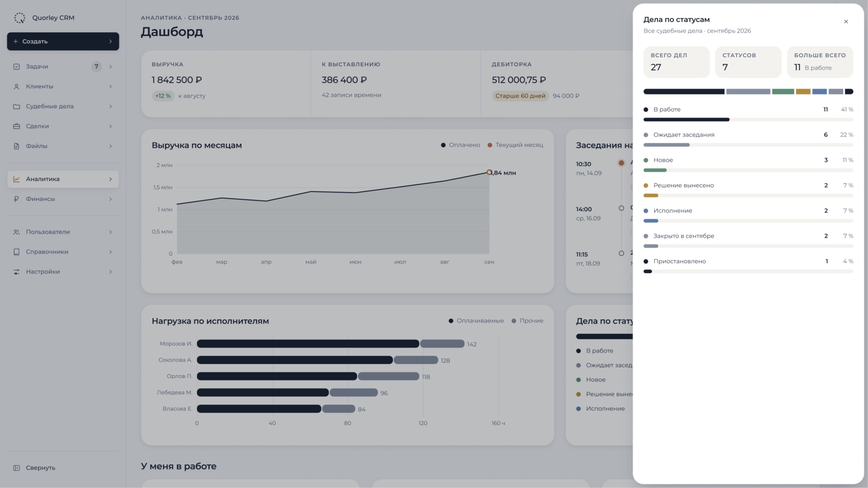
Task: Close the Дела по статусам panel
Action: (846, 21)
